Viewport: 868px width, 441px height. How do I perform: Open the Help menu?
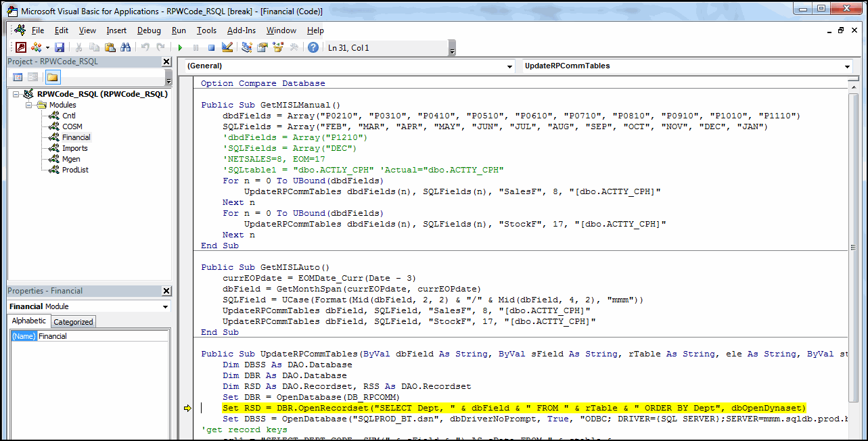(315, 30)
